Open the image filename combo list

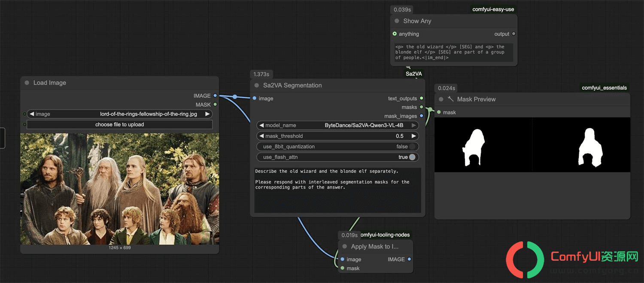click(120, 114)
